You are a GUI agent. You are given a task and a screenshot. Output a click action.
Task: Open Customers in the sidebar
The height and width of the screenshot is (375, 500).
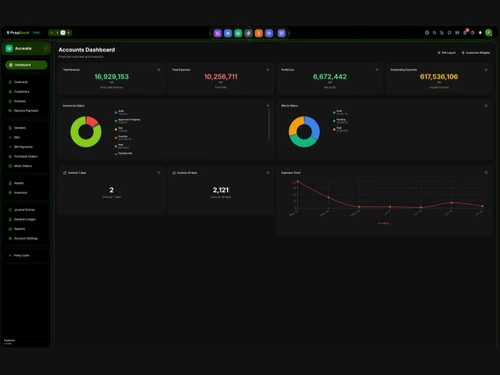coord(21,92)
